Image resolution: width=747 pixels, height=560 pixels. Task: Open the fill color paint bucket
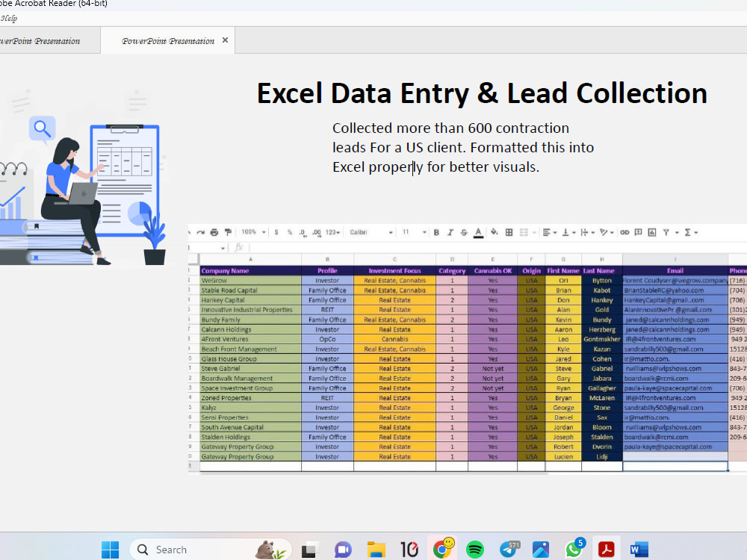click(494, 232)
